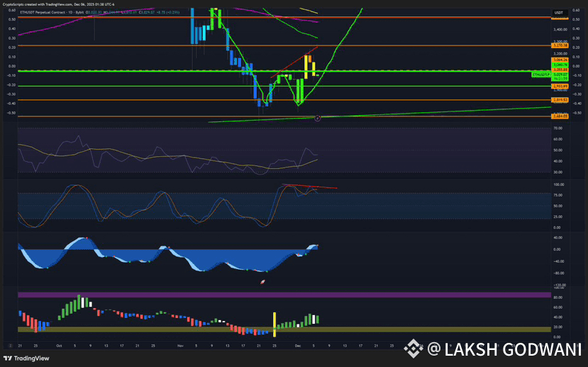Screen dimensions: 588x367
Task: Click the green ETHUSDT.P price line label
Action: [541, 75]
